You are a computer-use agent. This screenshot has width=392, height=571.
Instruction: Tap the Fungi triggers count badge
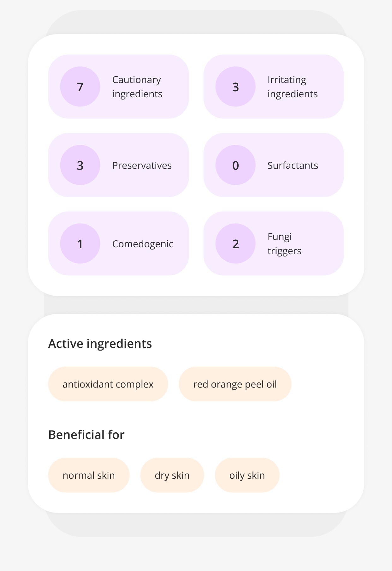click(235, 243)
